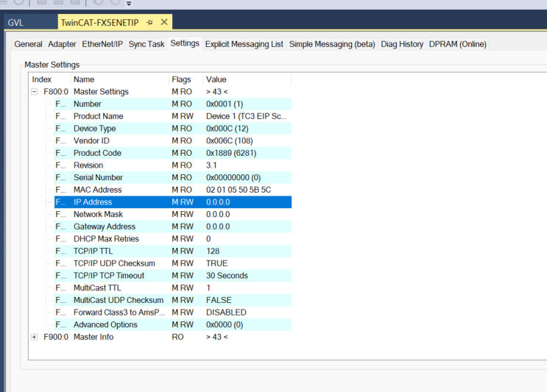The width and height of the screenshot is (547, 392).
Task: Switch to the DPRAM (Online) tab
Action: click(x=457, y=44)
